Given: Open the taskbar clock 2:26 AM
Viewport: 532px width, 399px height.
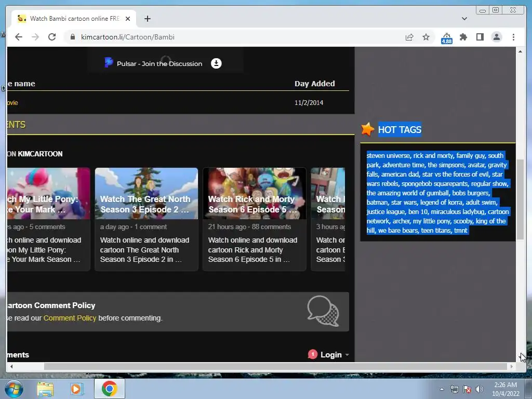Looking at the screenshot, I should [x=506, y=389].
